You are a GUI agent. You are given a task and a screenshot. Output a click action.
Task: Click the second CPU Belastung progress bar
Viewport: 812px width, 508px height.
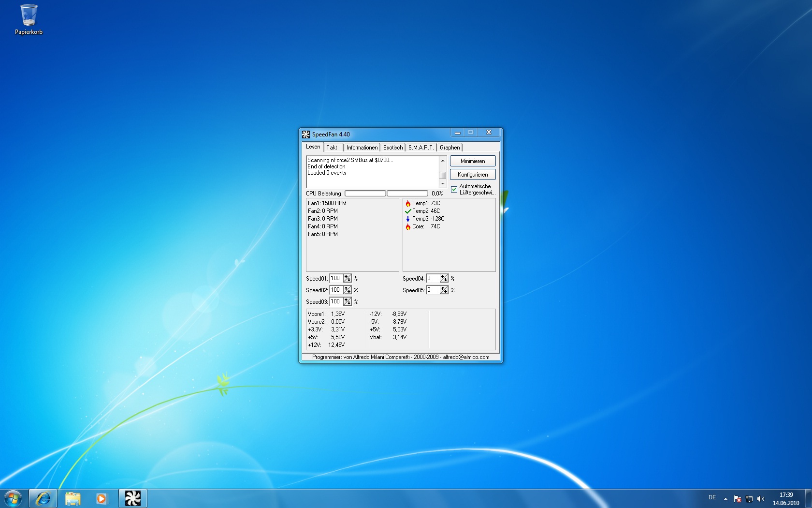407,194
